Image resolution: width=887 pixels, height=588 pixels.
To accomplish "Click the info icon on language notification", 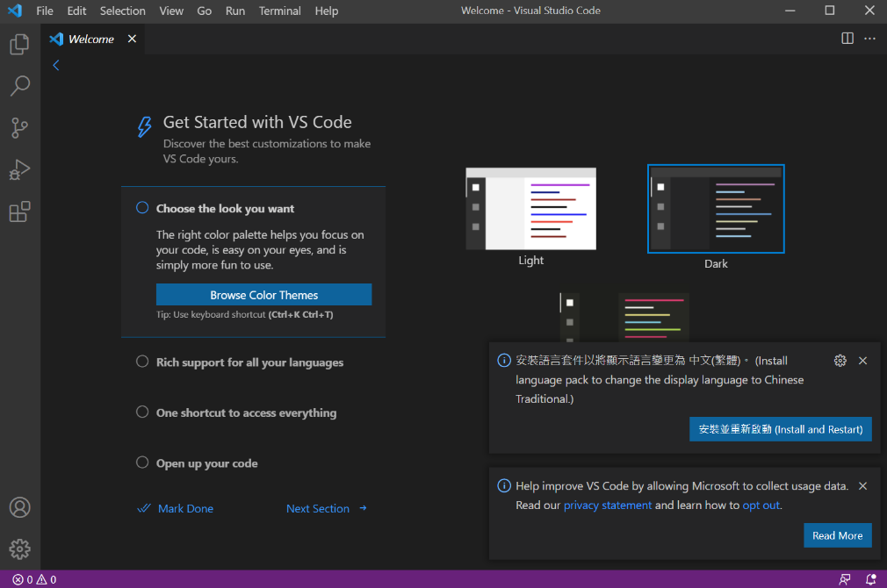I will [503, 361].
